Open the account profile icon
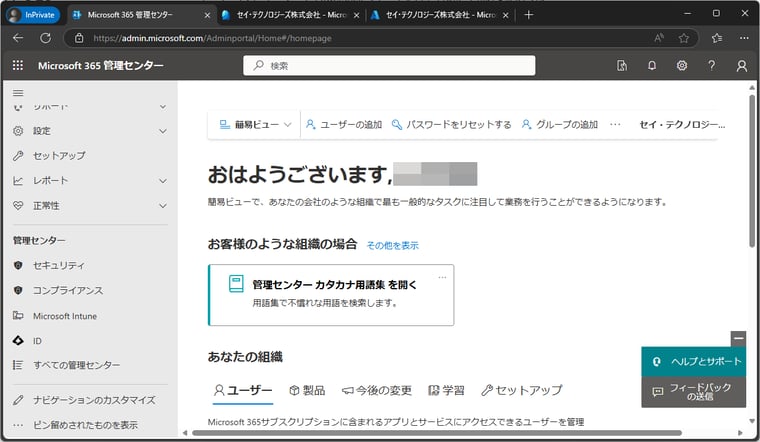Image resolution: width=760 pixels, height=442 pixels. tap(742, 65)
